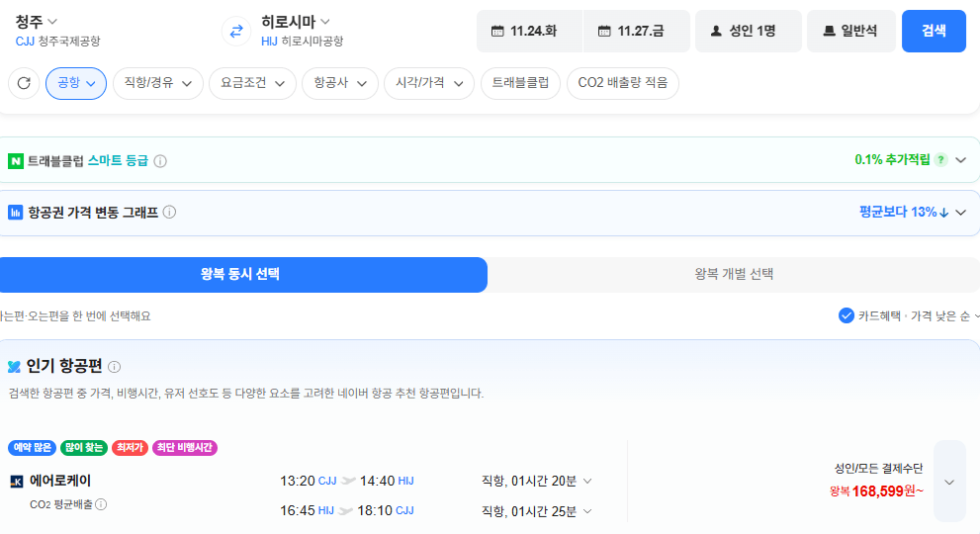980x534 pixels.
Task: Click the 에어로케이 airline name
Action: [x=60, y=481]
